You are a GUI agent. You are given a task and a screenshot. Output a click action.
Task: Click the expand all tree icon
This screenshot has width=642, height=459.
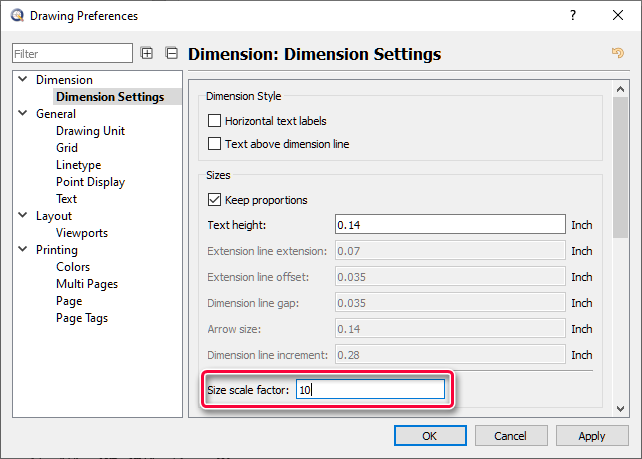coord(147,54)
